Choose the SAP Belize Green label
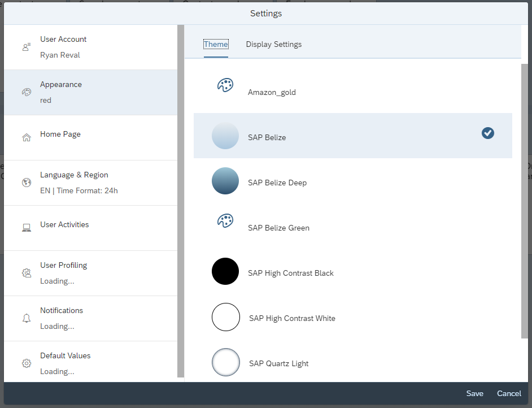Viewport: 532px width, 408px height. [278, 228]
